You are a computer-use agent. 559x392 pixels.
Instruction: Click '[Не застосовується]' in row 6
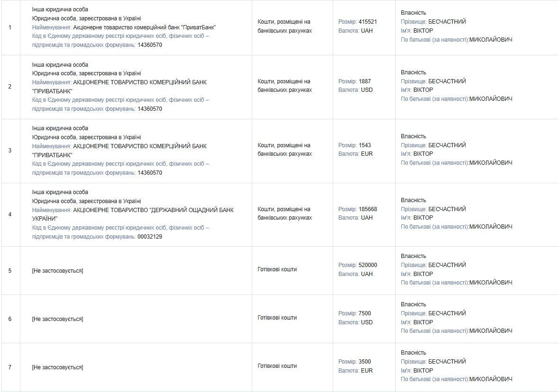57,319
